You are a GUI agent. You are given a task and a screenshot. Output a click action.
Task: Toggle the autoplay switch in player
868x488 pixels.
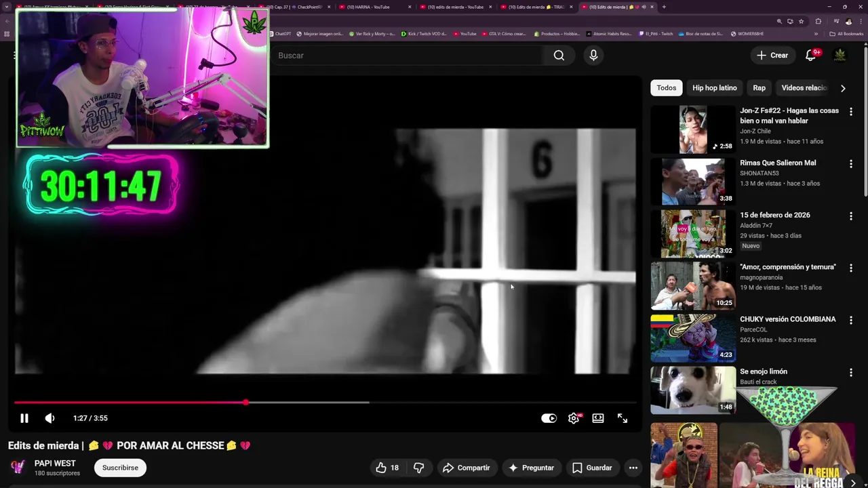click(549, 418)
